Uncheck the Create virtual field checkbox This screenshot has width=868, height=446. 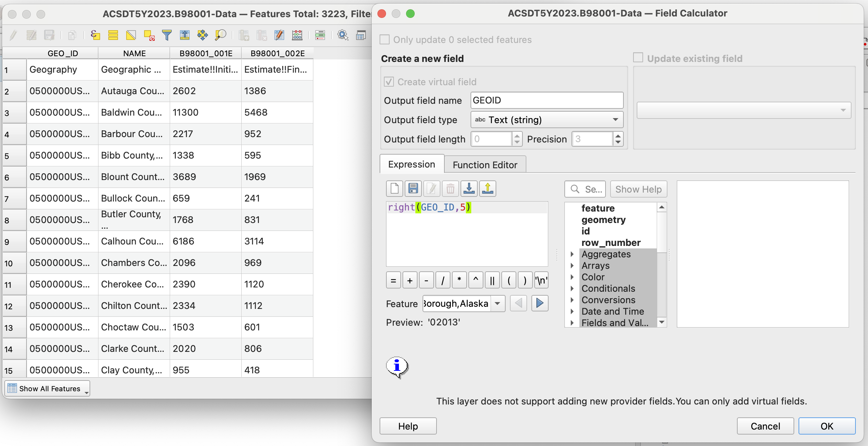[x=389, y=82]
